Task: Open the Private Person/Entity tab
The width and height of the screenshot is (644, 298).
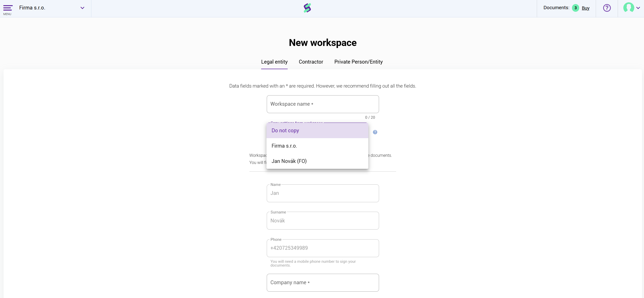Action: point(358,62)
